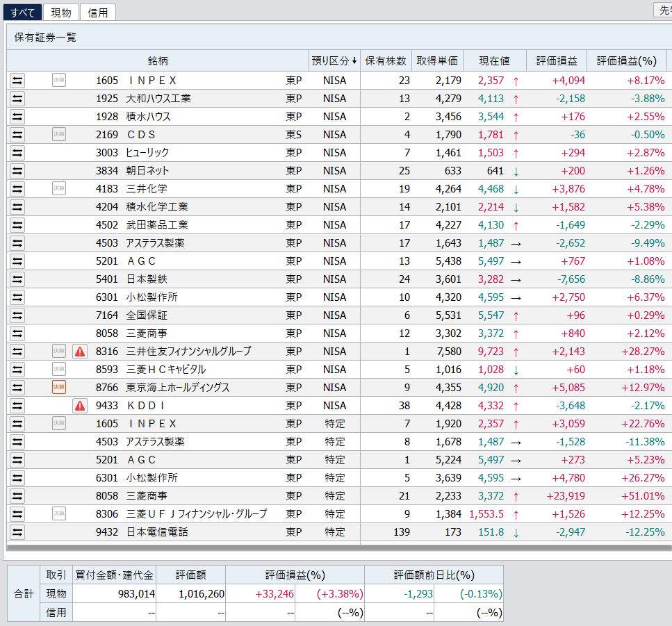
Task: Click the (-0.13%) day-over-day percent
Action: pyautogui.click(x=481, y=594)
